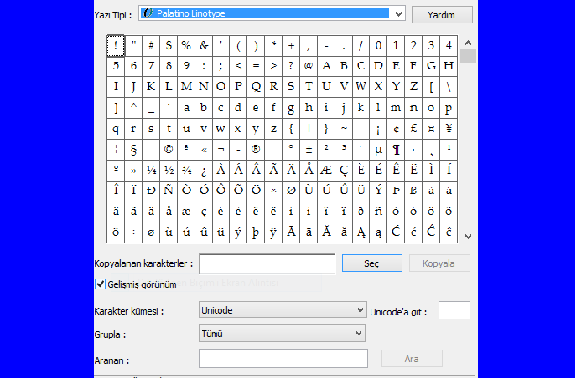
Task: Focus the Unicode'a git input box
Action: [x=454, y=311]
